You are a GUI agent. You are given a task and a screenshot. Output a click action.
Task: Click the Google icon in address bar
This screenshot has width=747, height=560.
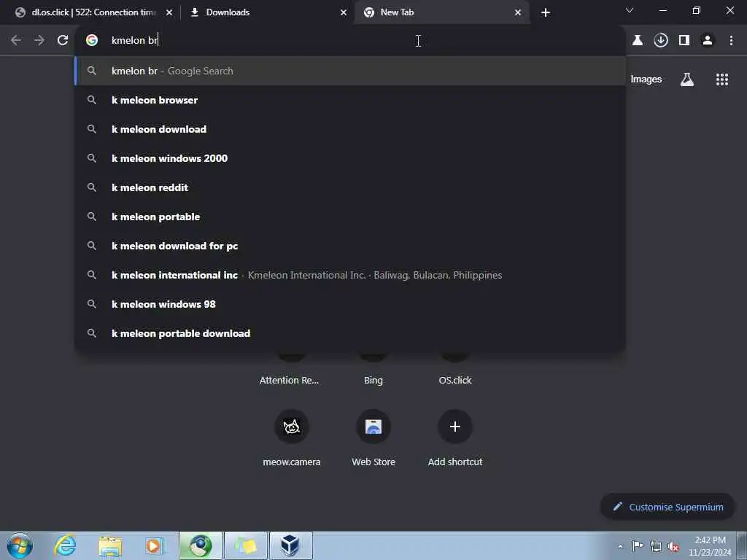(x=92, y=41)
